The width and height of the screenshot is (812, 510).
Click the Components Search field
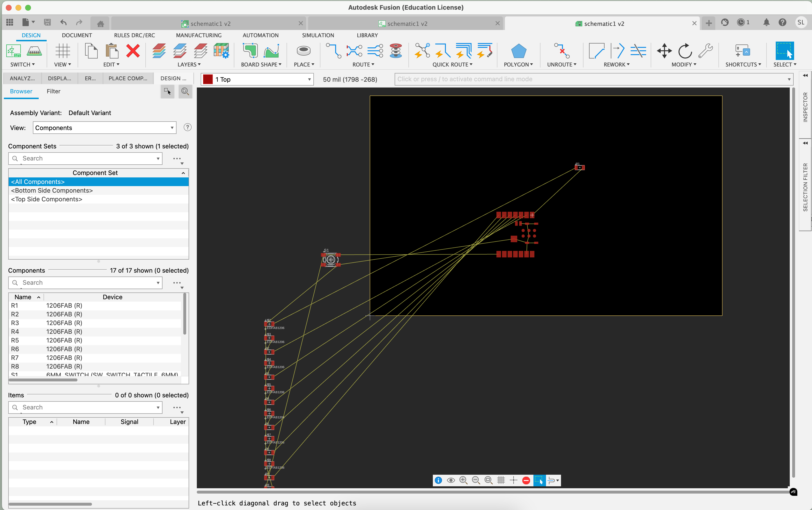(x=85, y=283)
